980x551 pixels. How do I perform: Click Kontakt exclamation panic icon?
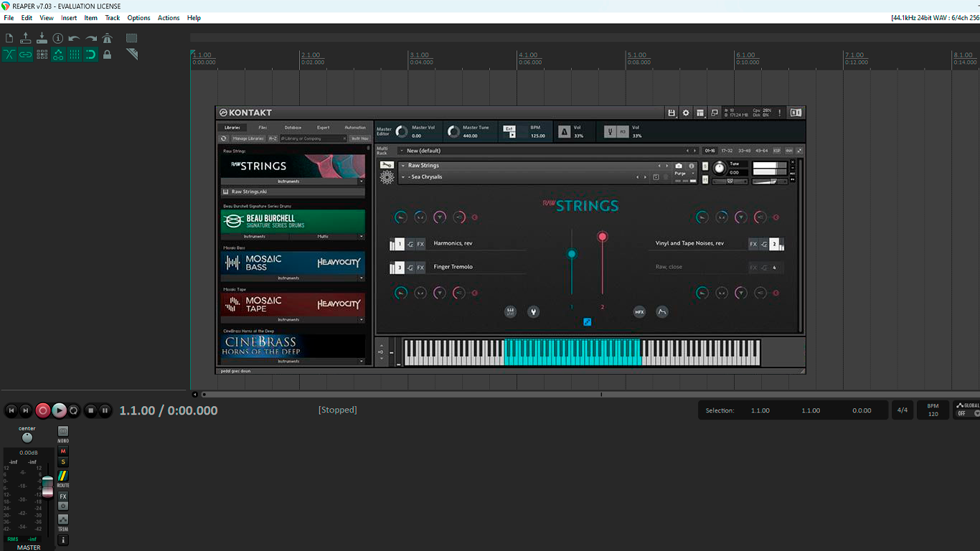[x=779, y=113]
